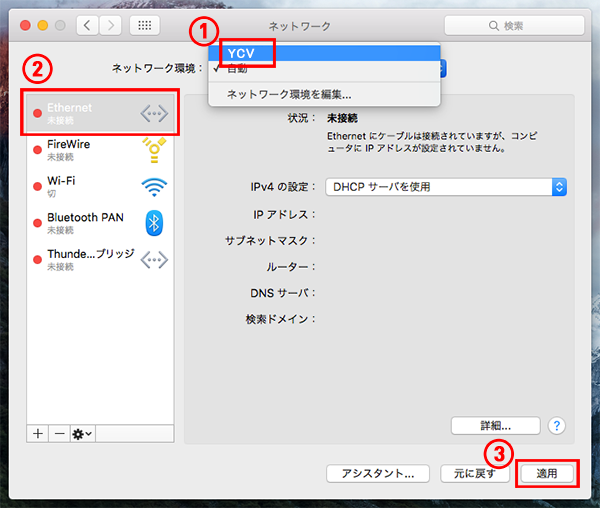This screenshot has width=600, height=508.
Task: Click the Bluetooth icon
Action: pos(154,223)
